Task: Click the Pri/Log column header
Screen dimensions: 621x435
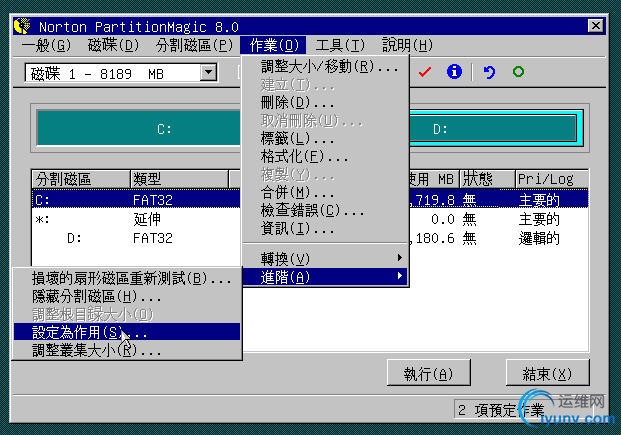Action: (x=551, y=179)
